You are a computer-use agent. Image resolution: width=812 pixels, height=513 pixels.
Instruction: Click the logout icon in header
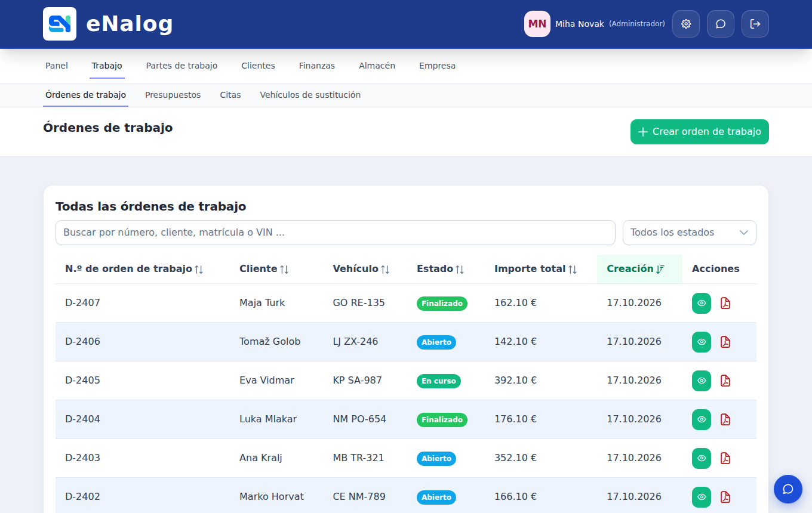755,24
